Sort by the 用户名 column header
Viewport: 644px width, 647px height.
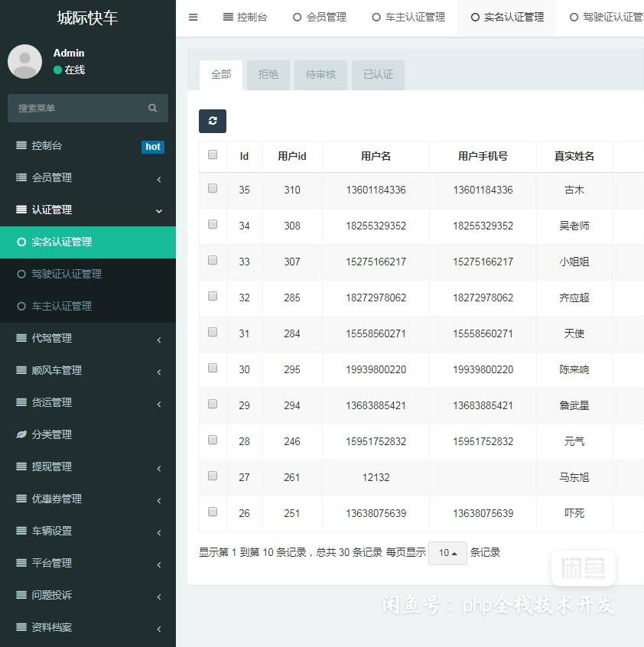pyautogui.click(x=376, y=156)
